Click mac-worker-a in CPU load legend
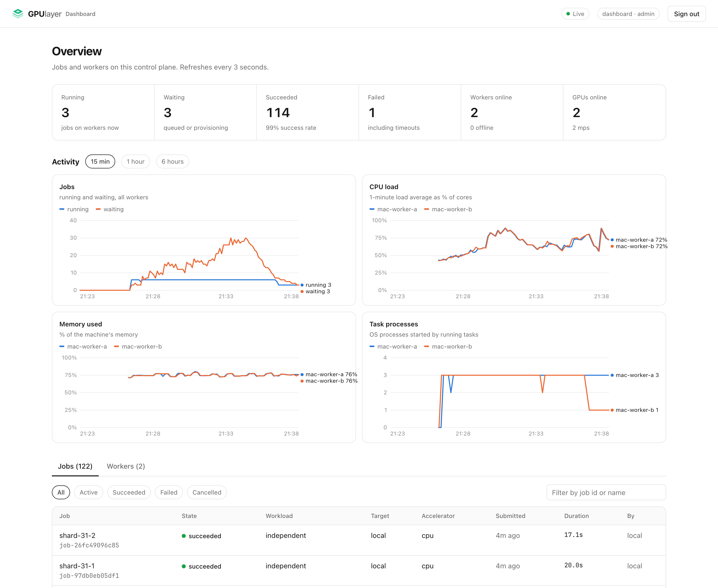The width and height of the screenshot is (718, 588). (x=393, y=209)
